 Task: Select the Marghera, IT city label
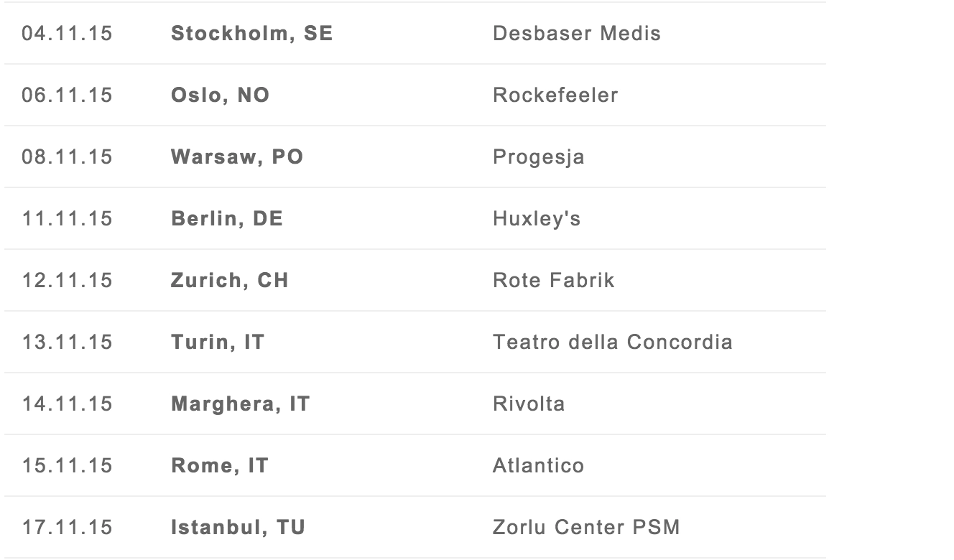pyautogui.click(x=240, y=404)
